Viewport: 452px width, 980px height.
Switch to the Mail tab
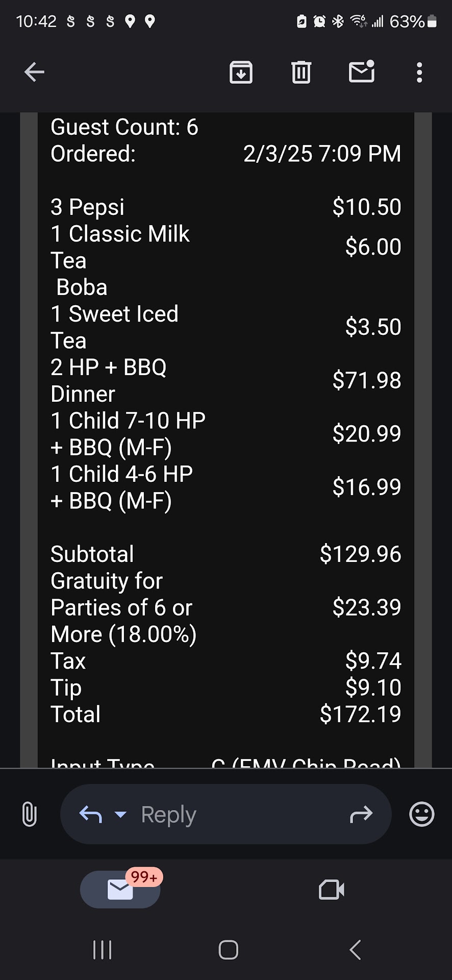(x=120, y=890)
